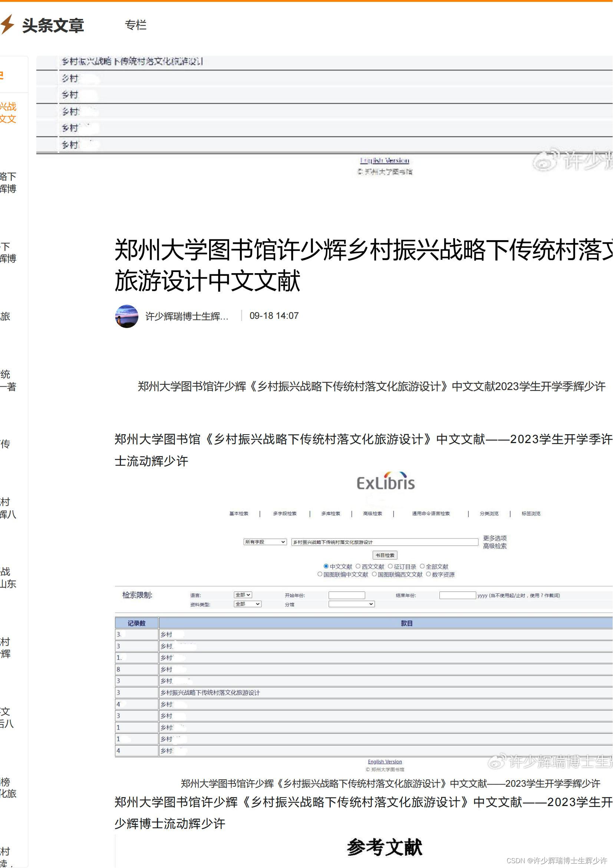
Task: Switch to the 通用命令语言检索 tab
Action: pos(431,514)
